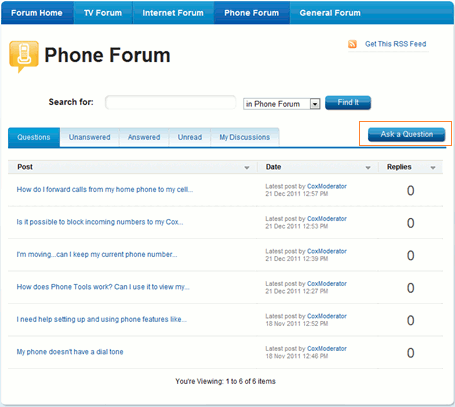This screenshot has width=455, height=407.
Task: Open 'I'm moving...can I keep my current phone number' post
Action: [x=97, y=254]
